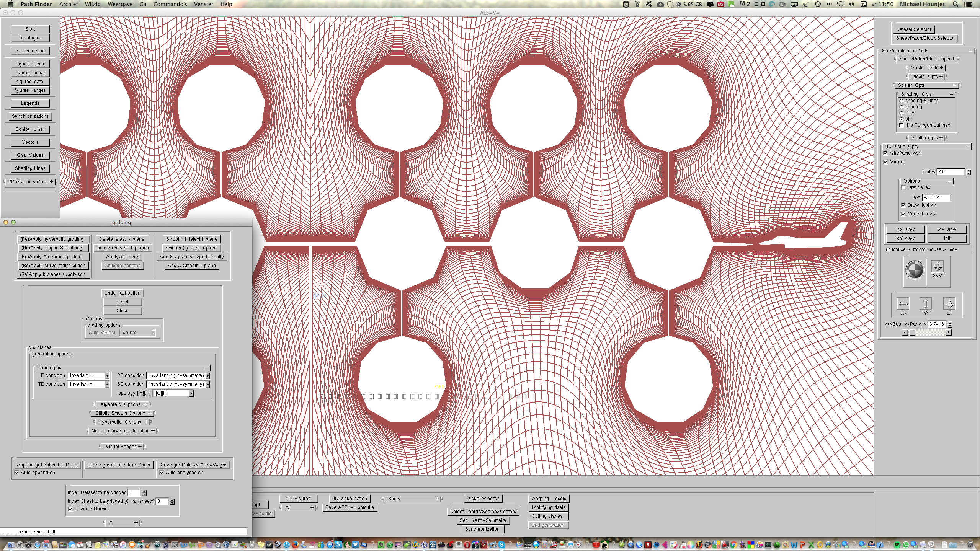Toggle the Wireframe <w> checkbox
This screenshot has height=551, width=980.
(x=885, y=153)
